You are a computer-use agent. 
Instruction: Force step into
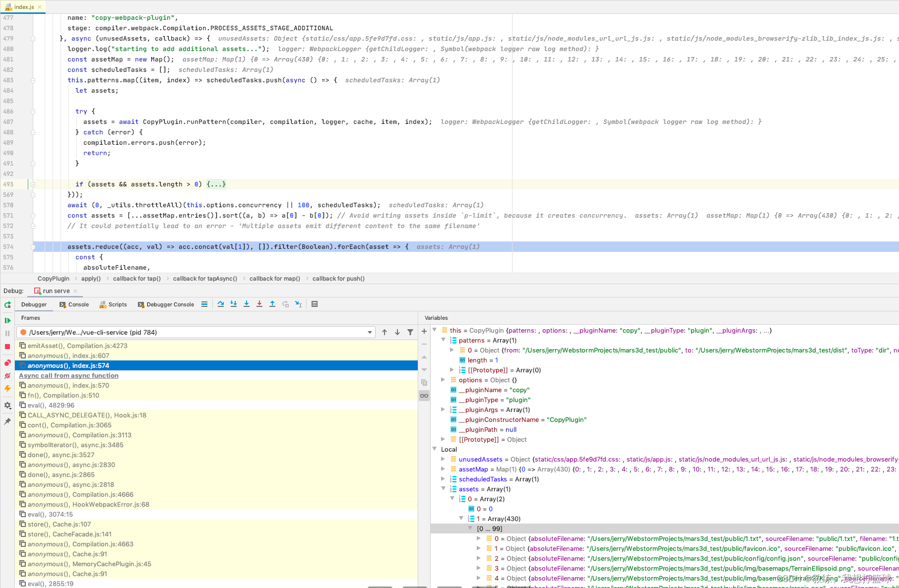[259, 304]
